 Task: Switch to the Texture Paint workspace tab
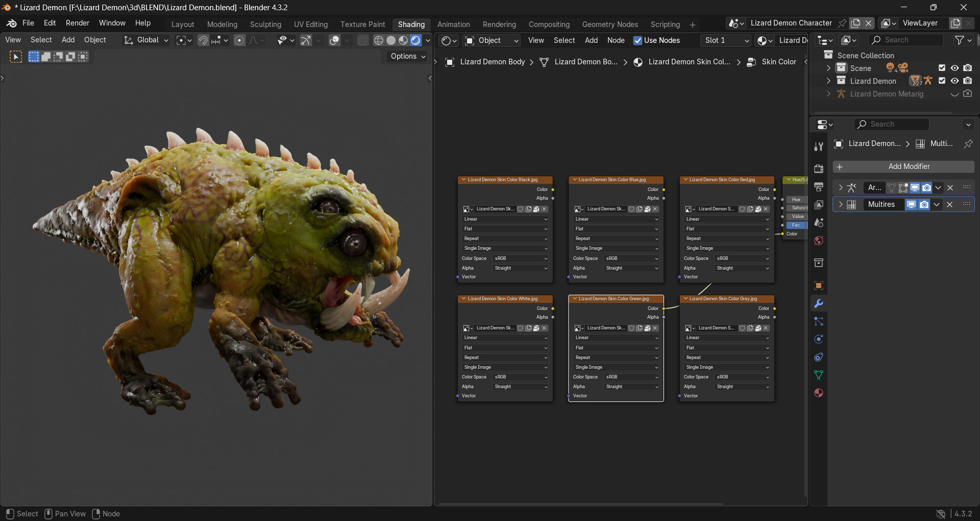click(x=362, y=25)
